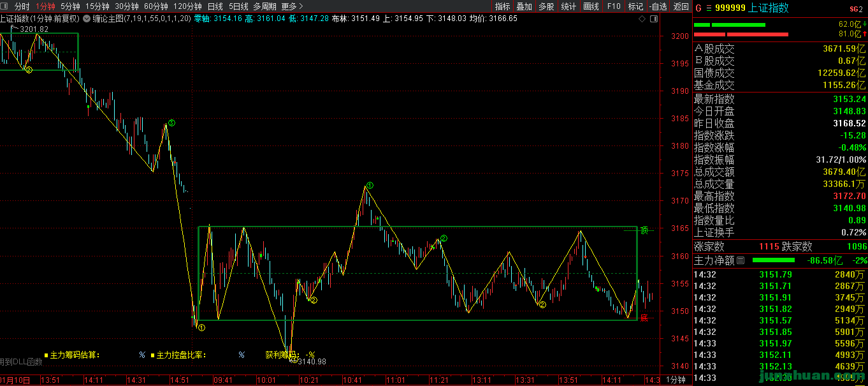The width and height of the screenshot is (868, 386).
Task: Open the 主力净额 details icon
Action: [x=740, y=260]
